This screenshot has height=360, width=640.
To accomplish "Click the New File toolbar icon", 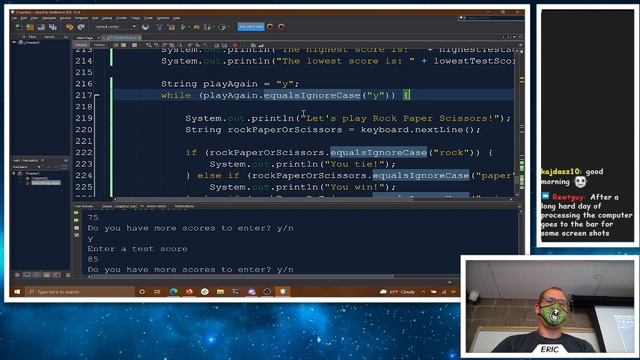I will (x=19, y=27).
